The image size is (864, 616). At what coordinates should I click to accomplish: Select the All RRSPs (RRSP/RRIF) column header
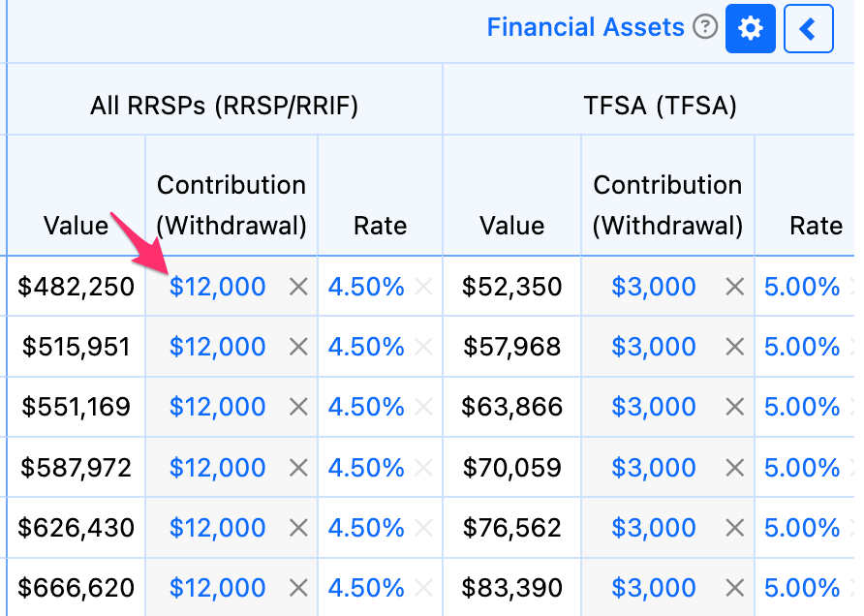[225, 106]
